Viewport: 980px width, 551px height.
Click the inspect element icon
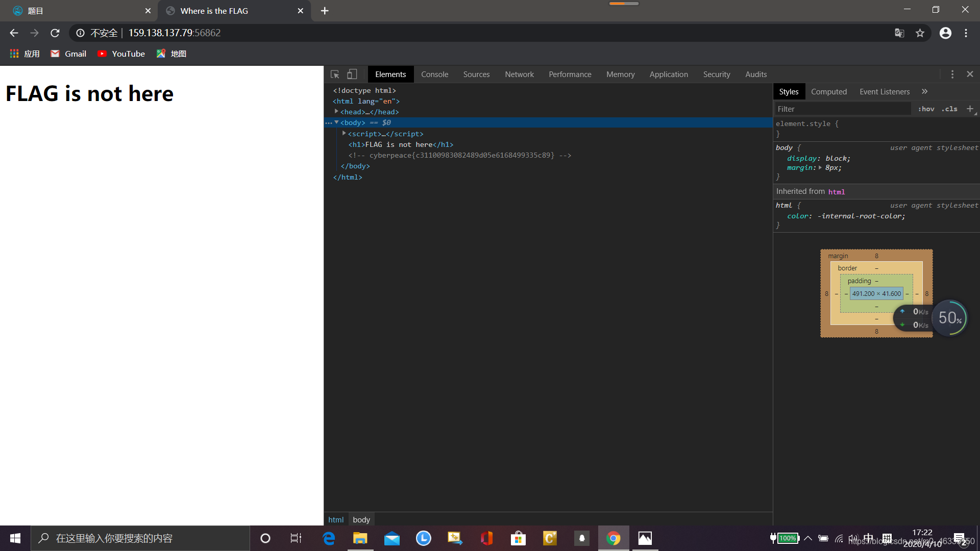click(x=335, y=74)
